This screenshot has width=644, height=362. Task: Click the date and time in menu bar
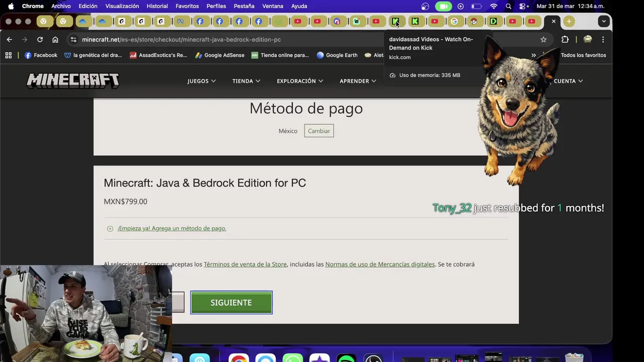pos(570,6)
